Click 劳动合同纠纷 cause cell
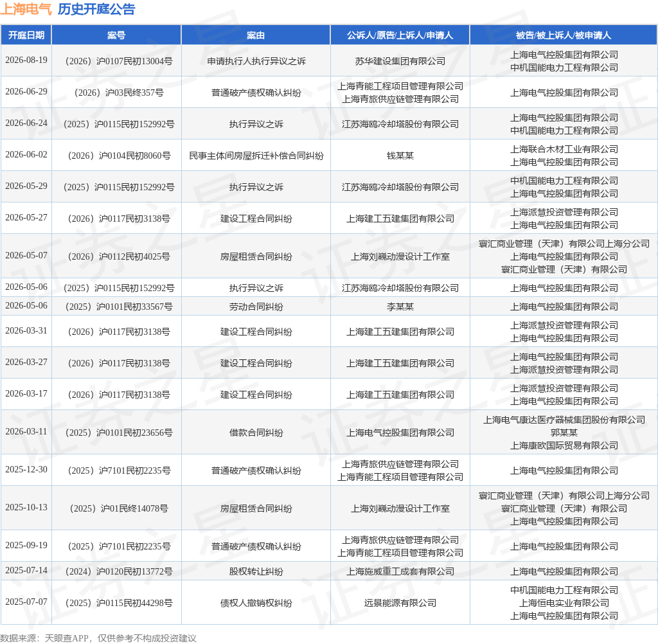Viewport: 658px width, 644px height. tap(256, 307)
